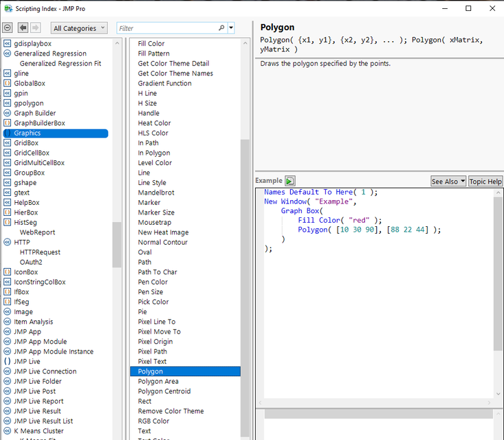The width and height of the screenshot is (504, 440).
Task: Run the example script with green play icon
Action: coord(289,181)
